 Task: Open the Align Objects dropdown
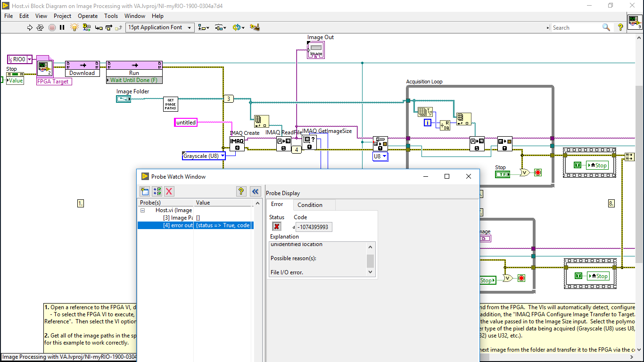(204, 28)
